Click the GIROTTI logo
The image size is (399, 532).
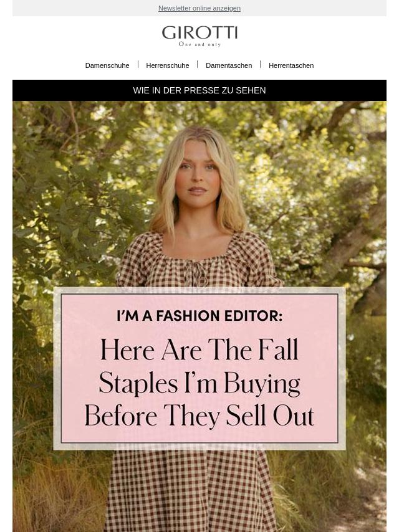tap(199, 33)
